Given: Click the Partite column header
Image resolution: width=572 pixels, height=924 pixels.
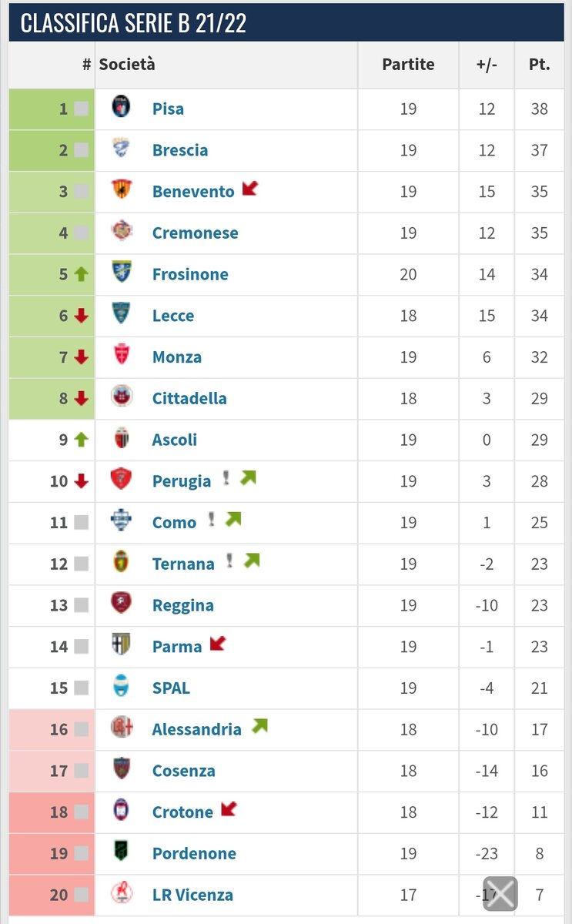Looking at the screenshot, I should pos(408,65).
